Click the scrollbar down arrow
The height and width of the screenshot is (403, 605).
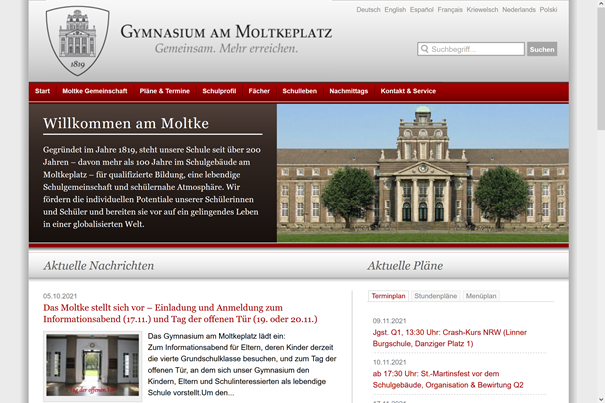pyautogui.click(x=601, y=399)
